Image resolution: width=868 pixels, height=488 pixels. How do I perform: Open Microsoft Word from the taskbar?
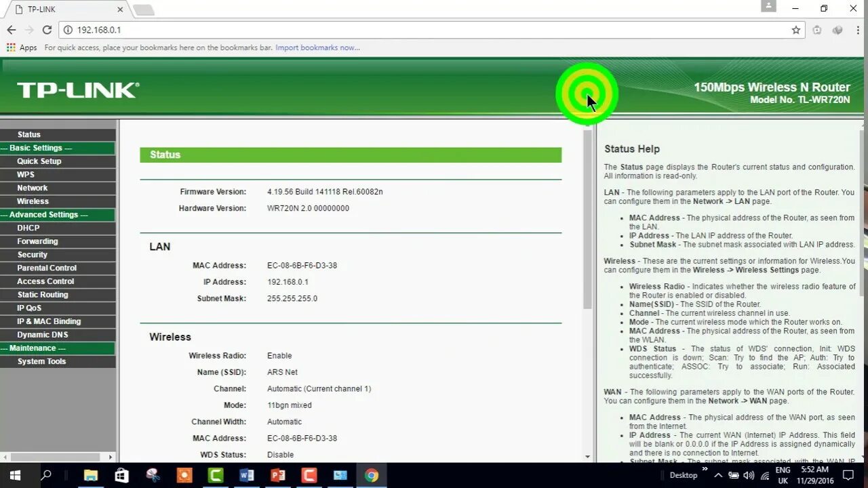tap(247, 475)
